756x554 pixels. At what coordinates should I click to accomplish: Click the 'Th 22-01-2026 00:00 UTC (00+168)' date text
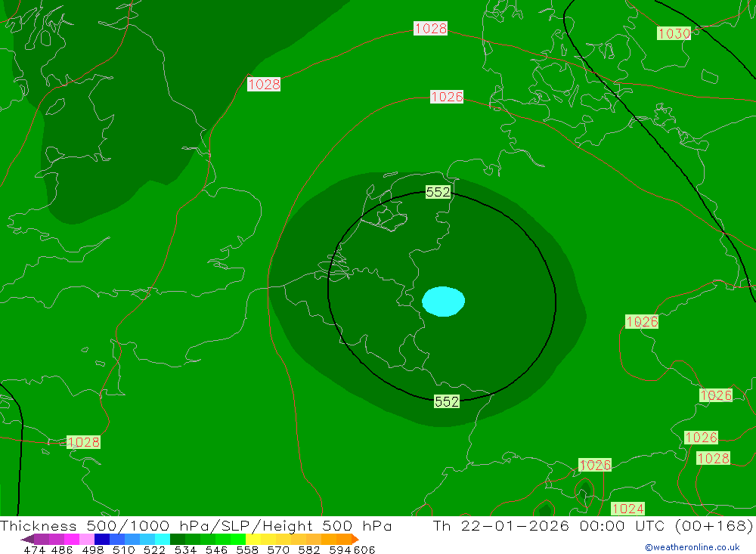pyautogui.click(x=593, y=525)
